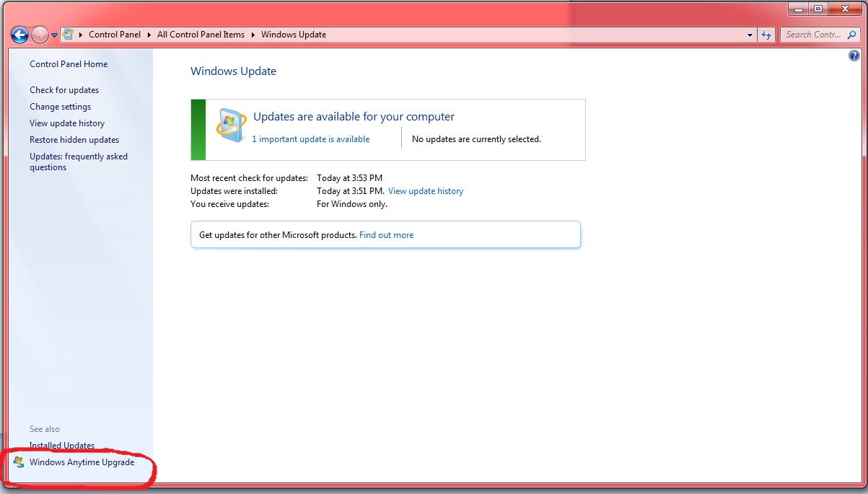Close the Windows Update window
The height and width of the screenshot is (494, 868).
844,9
